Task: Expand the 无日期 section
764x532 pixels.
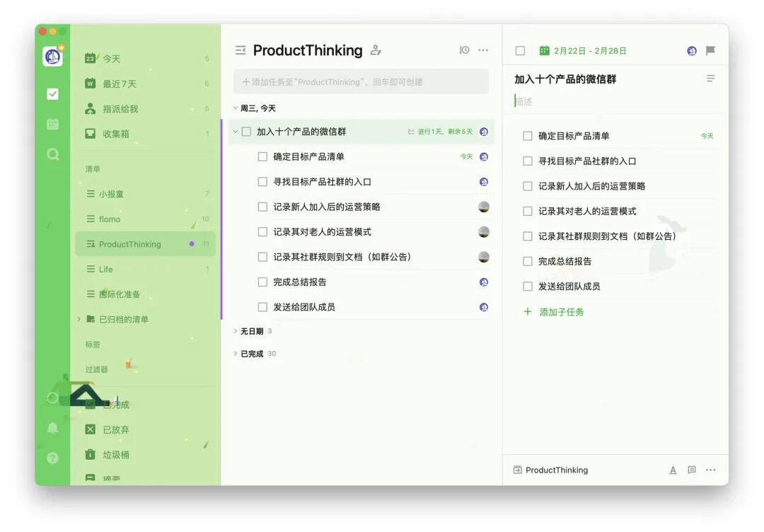Action: click(x=236, y=331)
